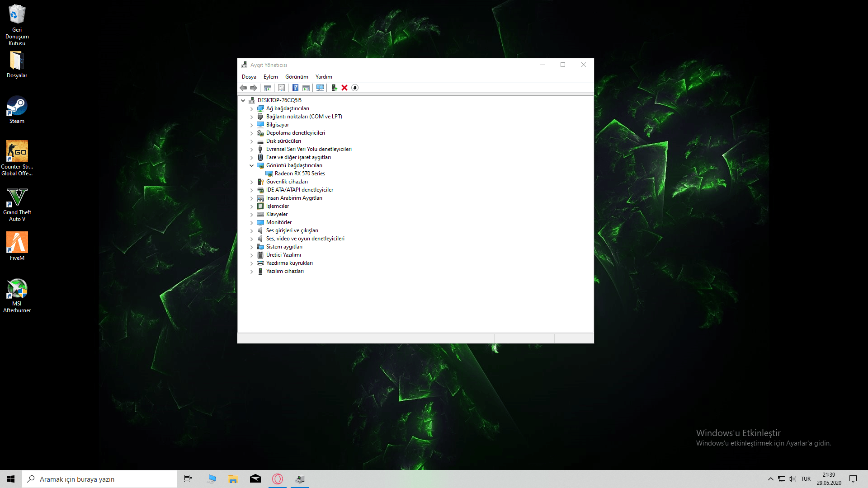Click the Update driver toolbar icon
This screenshot has height=488, width=868.
pyautogui.click(x=334, y=88)
